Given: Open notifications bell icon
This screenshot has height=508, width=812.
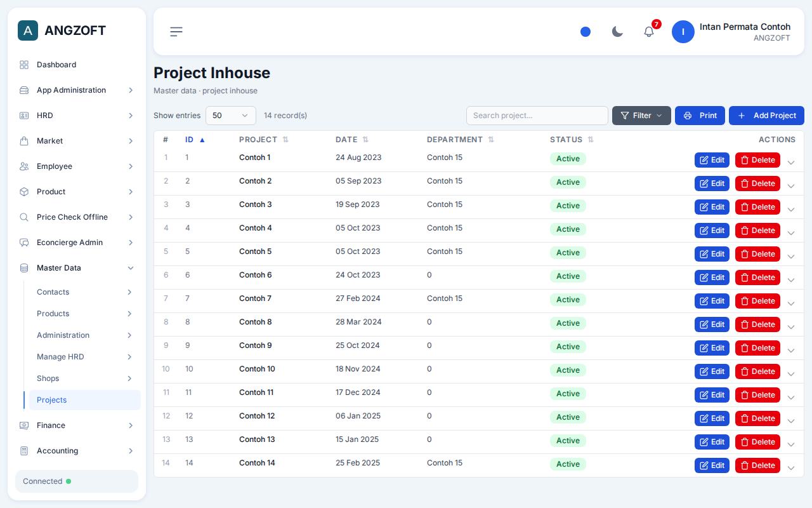Looking at the screenshot, I should click(649, 32).
